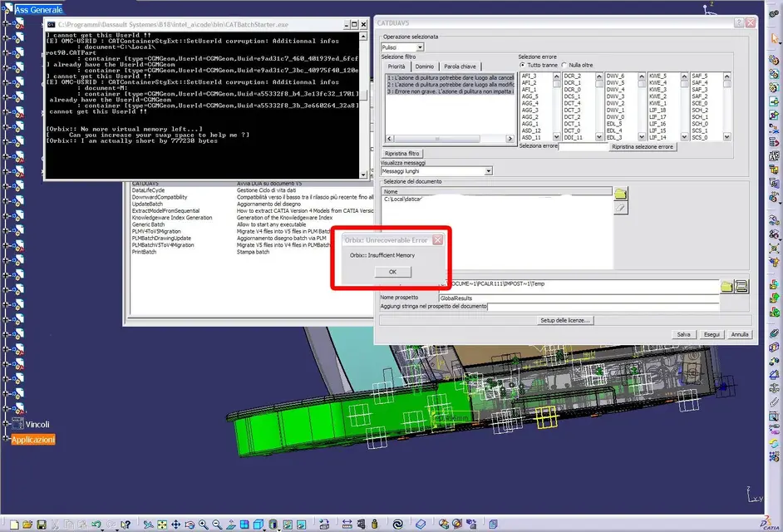Click the Ripristina filtro button
Image resolution: width=783 pixels, height=532 pixels.
(x=402, y=153)
